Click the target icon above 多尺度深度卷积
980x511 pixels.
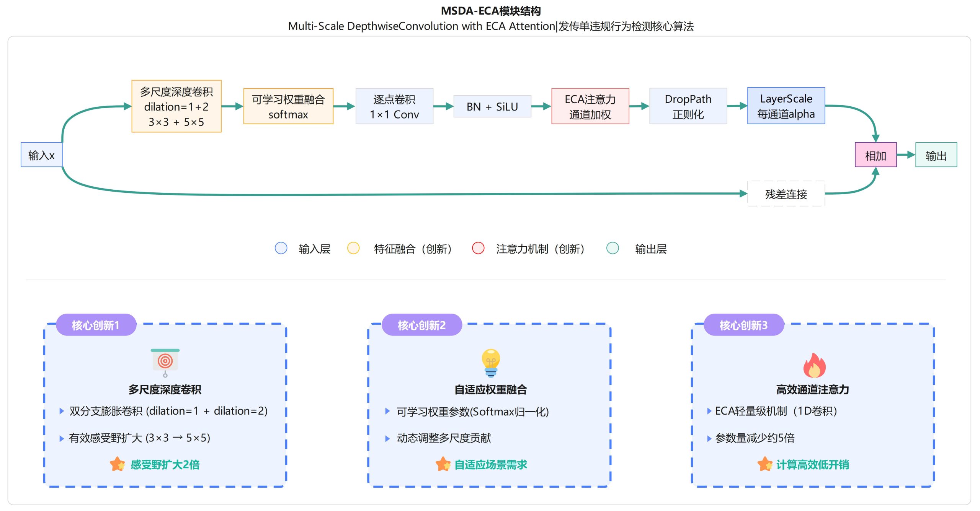(x=165, y=362)
